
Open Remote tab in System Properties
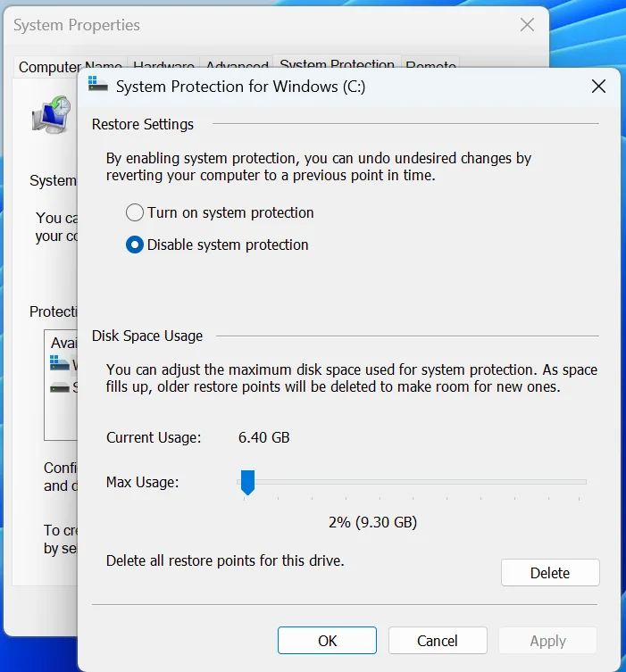[x=430, y=63]
